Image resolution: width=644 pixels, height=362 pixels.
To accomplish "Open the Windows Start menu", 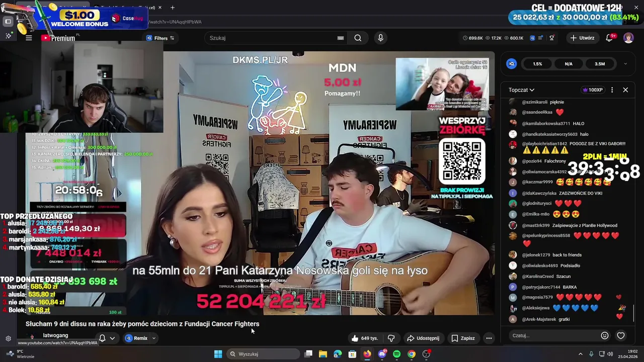I will [218, 354].
